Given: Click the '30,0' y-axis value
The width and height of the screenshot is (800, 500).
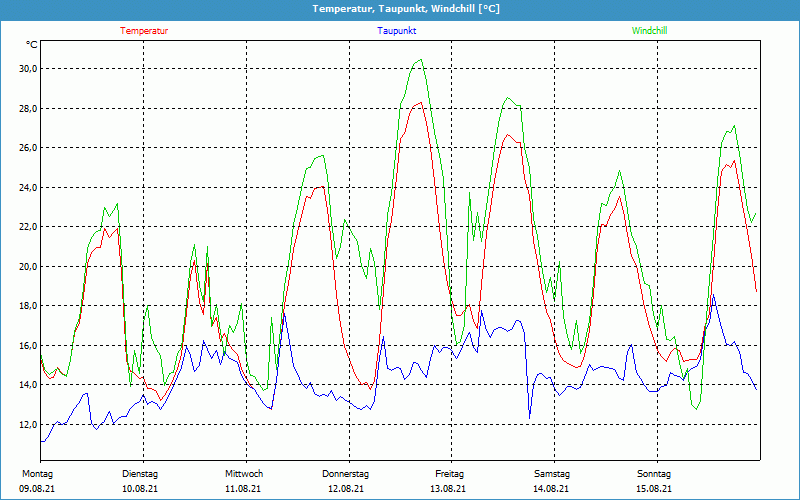Looking at the screenshot, I should (28, 69).
